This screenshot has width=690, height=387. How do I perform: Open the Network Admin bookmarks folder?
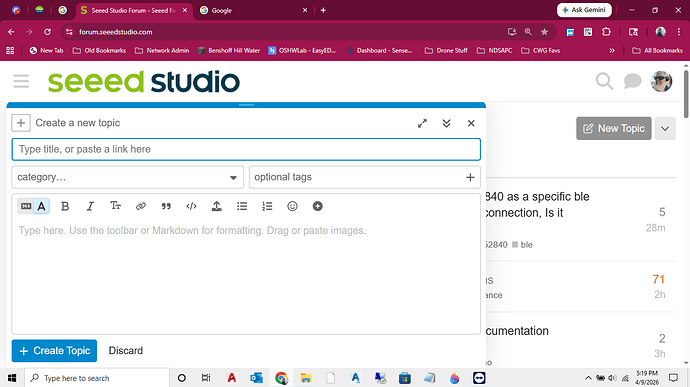[162, 51]
